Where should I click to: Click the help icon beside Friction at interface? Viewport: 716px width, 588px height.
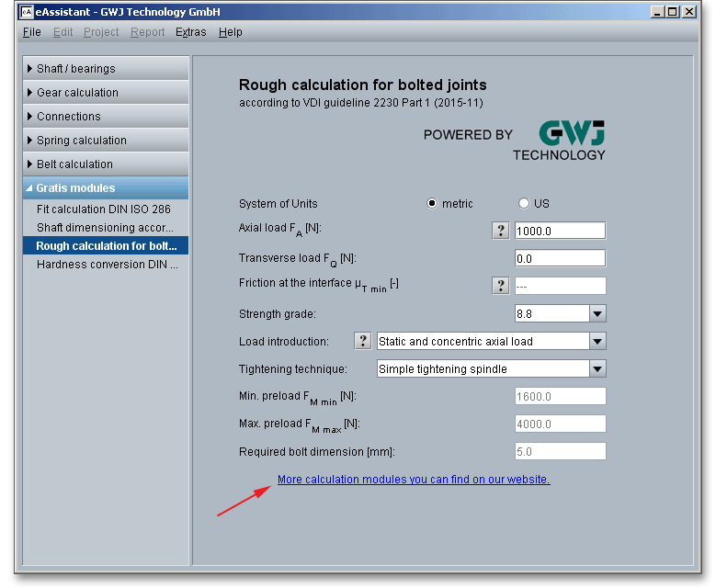click(x=501, y=286)
